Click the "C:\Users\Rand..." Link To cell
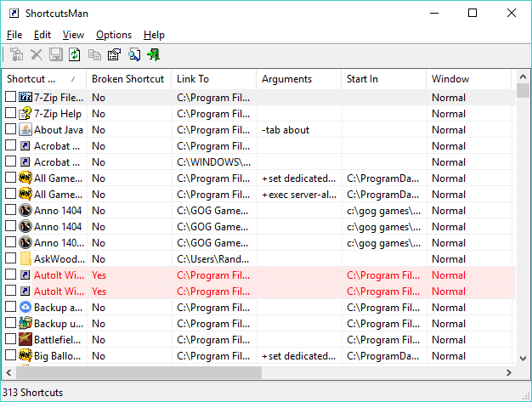Image resolution: width=532 pixels, height=402 pixels. click(x=212, y=259)
